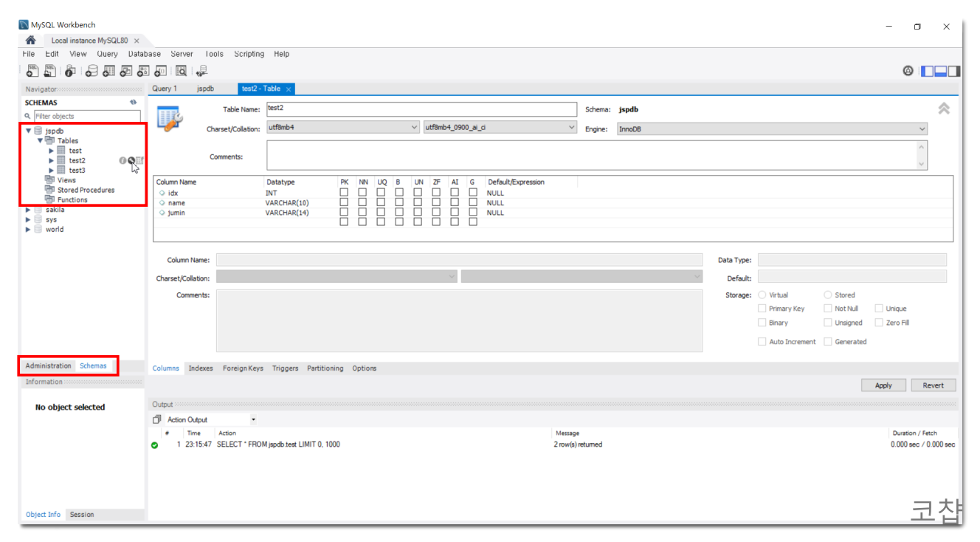Switch to the Foreign Keys tab
The image size is (980, 542).
pos(243,368)
